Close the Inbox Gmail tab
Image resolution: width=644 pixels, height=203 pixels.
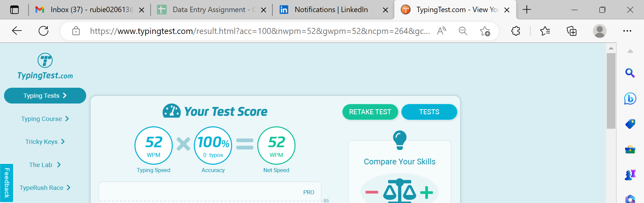coord(142,10)
